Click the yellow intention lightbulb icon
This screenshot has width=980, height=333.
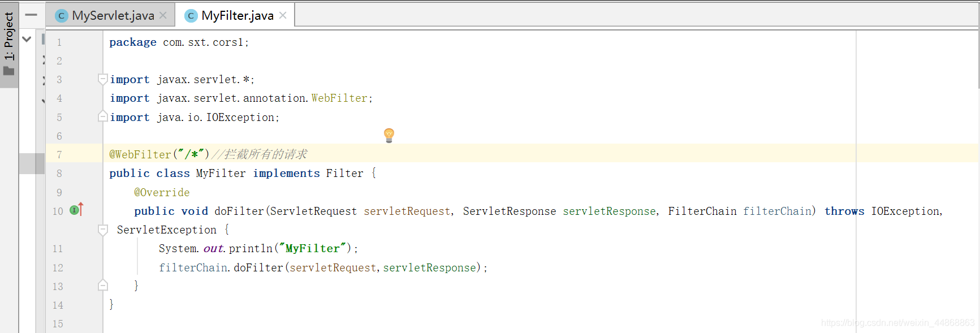[x=389, y=135]
